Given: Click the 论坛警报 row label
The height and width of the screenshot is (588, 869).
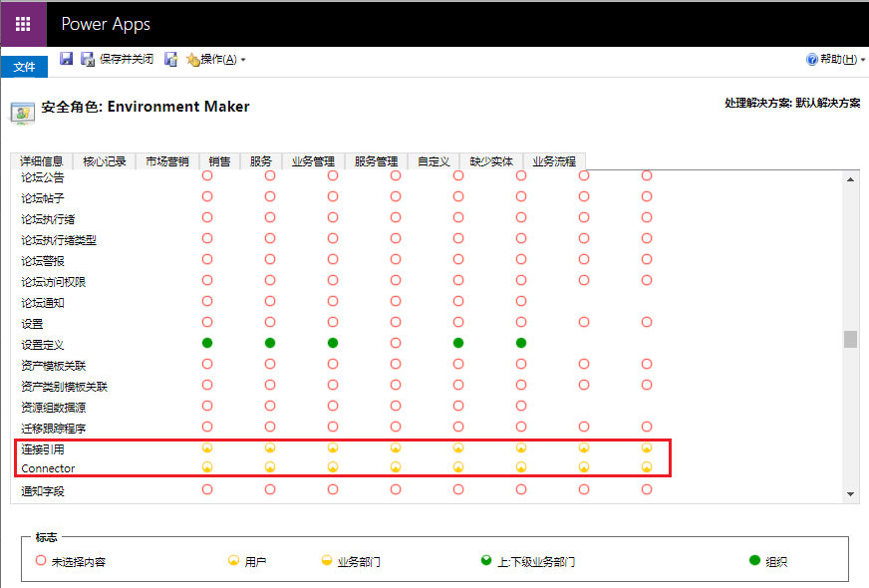Looking at the screenshot, I should (x=43, y=261).
